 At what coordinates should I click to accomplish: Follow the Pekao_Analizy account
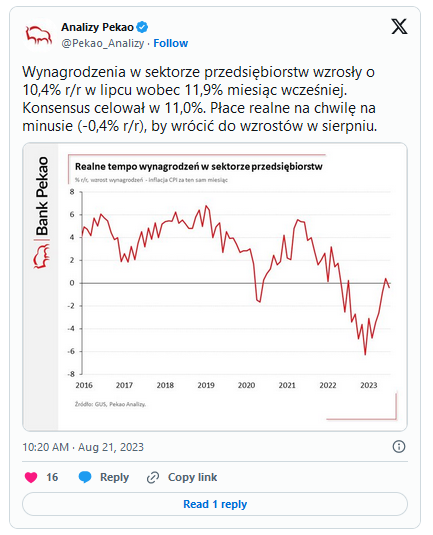tap(171, 43)
